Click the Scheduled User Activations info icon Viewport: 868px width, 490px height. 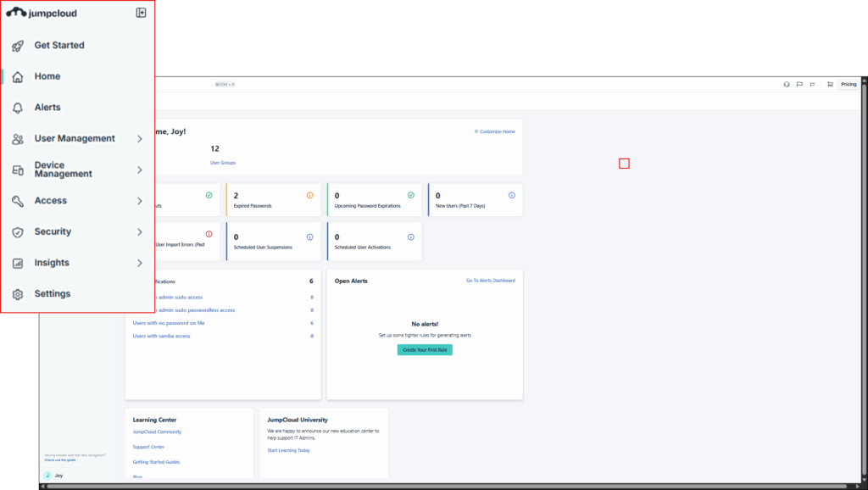click(x=410, y=237)
